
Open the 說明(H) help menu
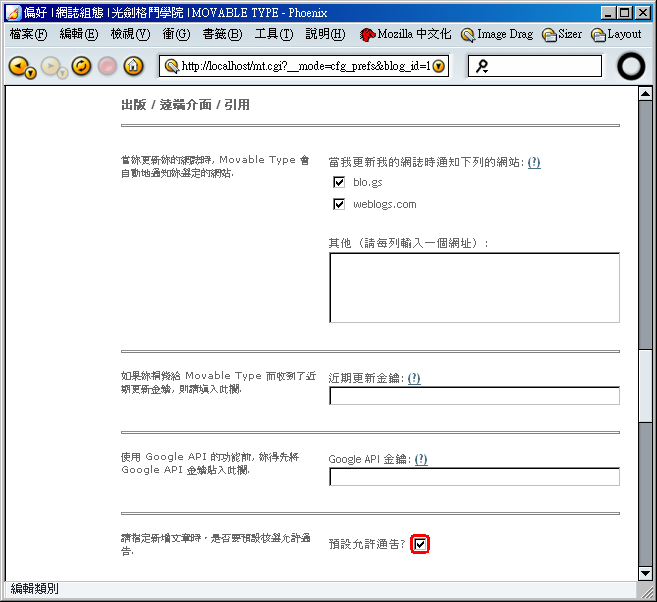326,34
